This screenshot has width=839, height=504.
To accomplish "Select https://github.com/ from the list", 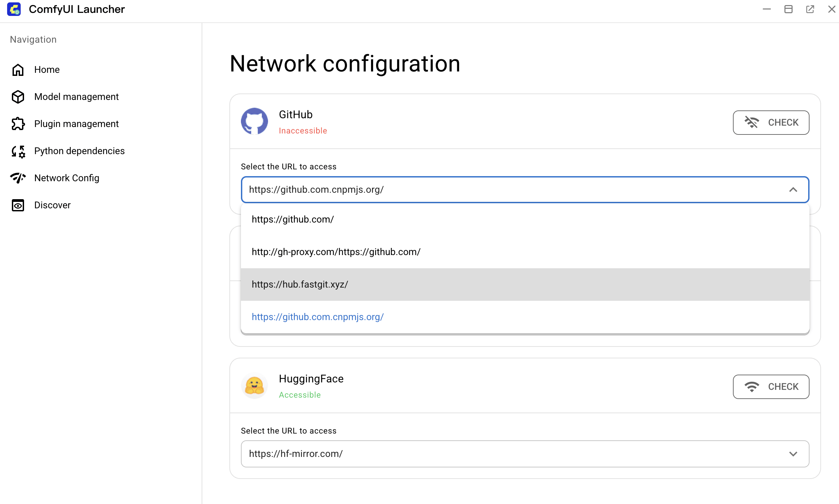I will (x=292, y=219).
